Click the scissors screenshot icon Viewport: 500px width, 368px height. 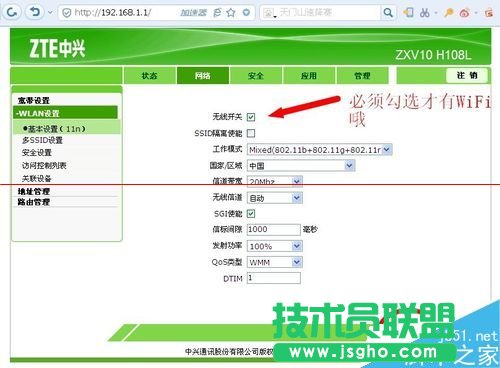click(x=425, y=13)
